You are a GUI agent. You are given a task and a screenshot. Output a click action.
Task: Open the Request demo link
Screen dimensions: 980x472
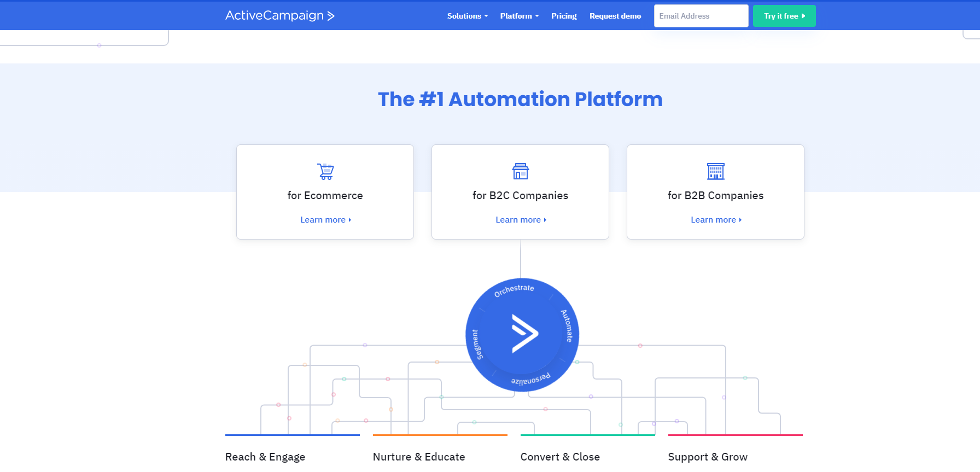pos(615,16)
